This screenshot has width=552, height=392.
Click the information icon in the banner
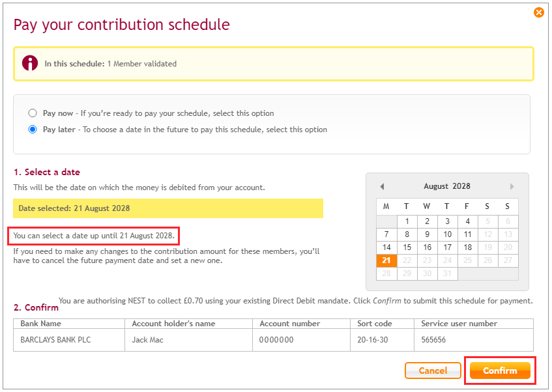point(30,63)
